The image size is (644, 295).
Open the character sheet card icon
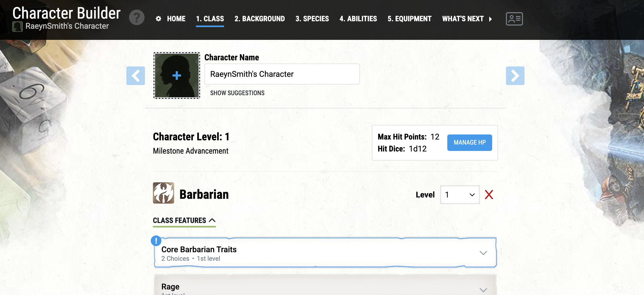(x=514, y=19)
